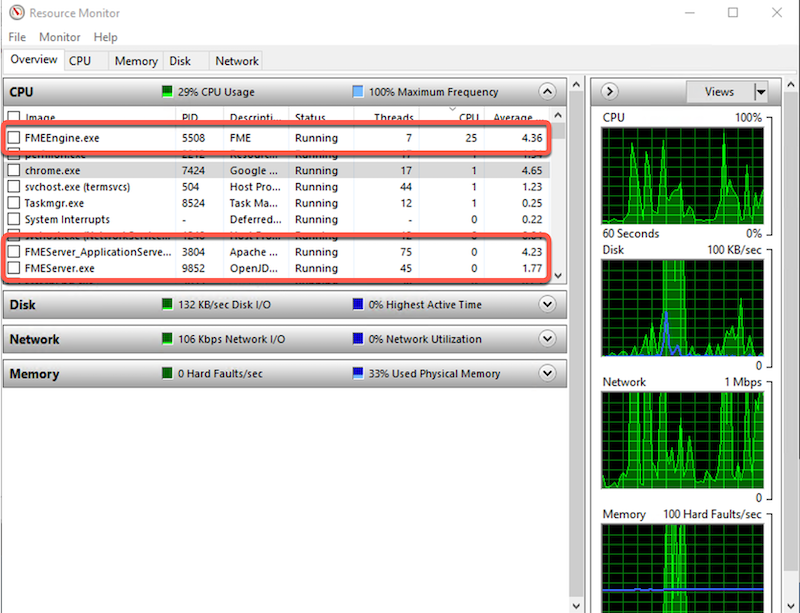Check the FMEEngine.exe checkbox
The image size is (800, 613).
14,137
